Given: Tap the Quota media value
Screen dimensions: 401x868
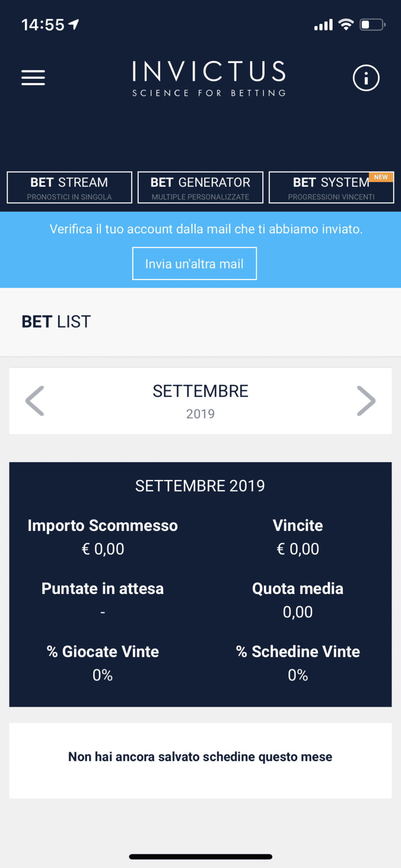Looking at the screenshot, I should click(x=298, y=612).
